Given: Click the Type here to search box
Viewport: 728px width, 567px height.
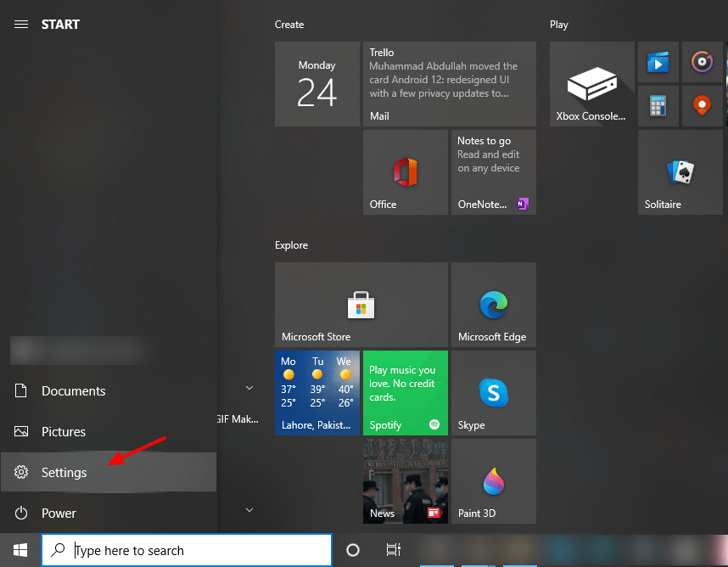Looking at the screenshot, I should coord(187,550).
